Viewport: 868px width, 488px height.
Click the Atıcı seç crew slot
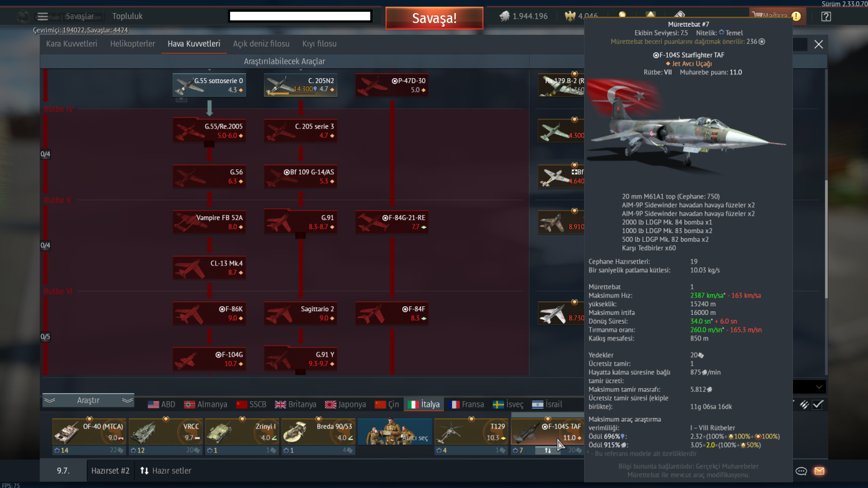click(x=394, y=432)
